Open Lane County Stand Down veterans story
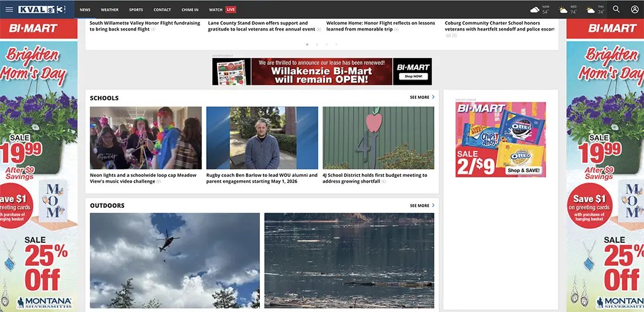 (x=262, y=26)
